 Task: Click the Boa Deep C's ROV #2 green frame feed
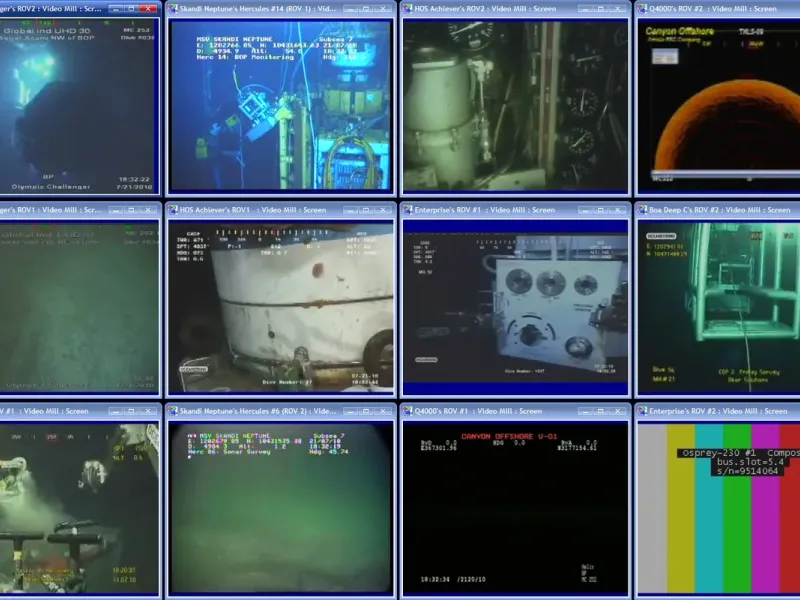pos(719,307)
